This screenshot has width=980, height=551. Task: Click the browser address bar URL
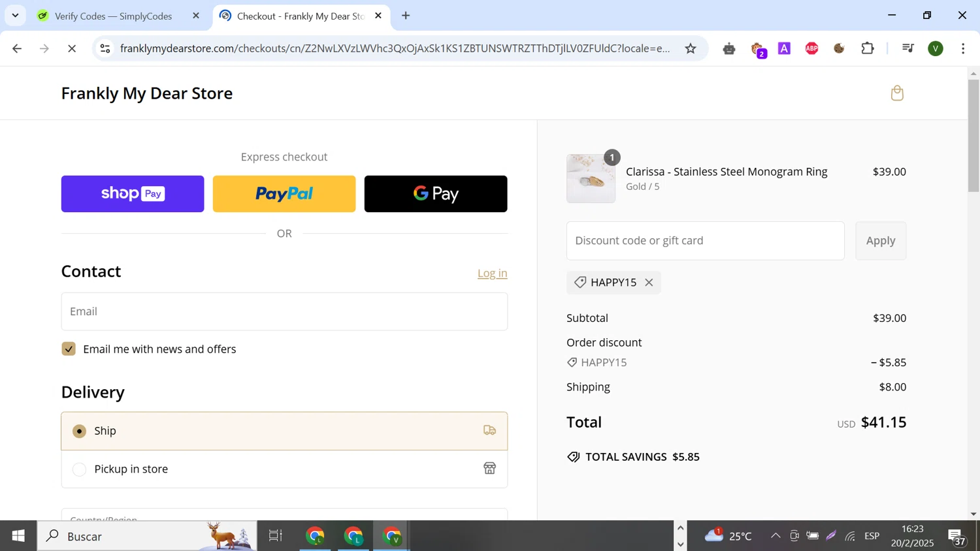click(395, 48)
